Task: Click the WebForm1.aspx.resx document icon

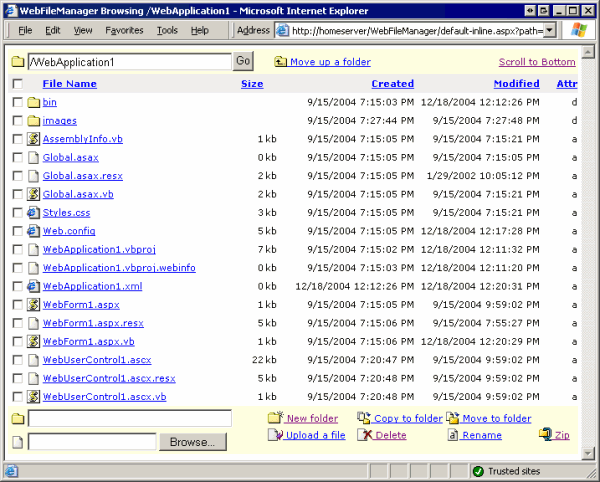Action: pyautogui.click(x=34, y=323)
